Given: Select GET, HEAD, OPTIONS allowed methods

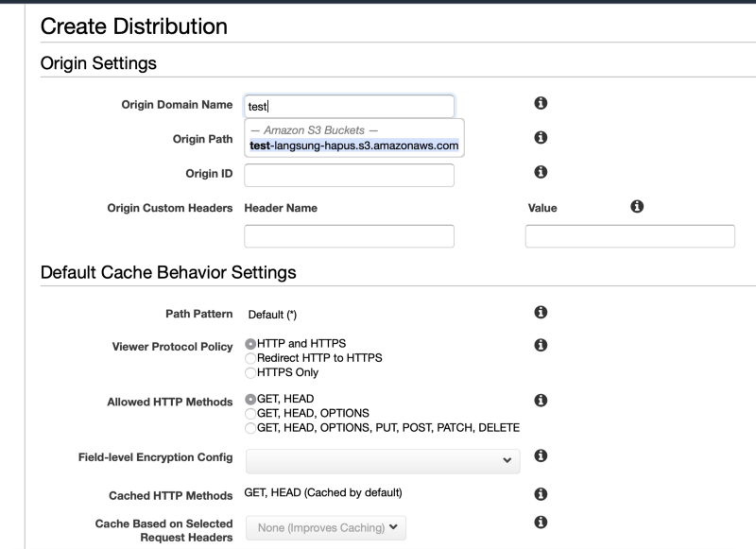Looking at the screenshot, I should 250,414.
